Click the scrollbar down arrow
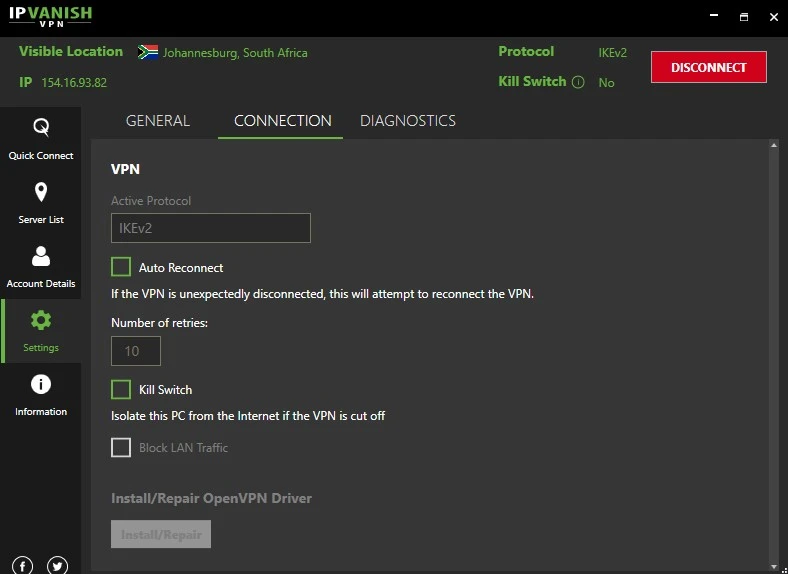 tap(773, 564)
